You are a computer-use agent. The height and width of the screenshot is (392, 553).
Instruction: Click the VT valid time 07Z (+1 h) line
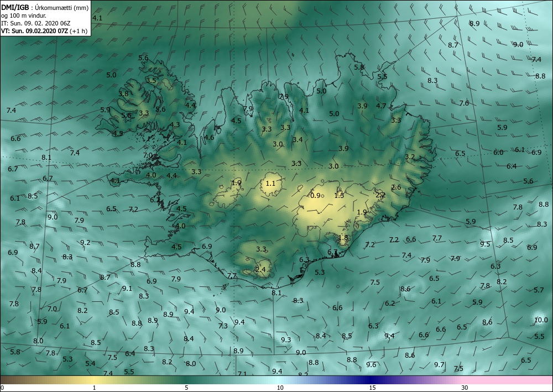44,30
